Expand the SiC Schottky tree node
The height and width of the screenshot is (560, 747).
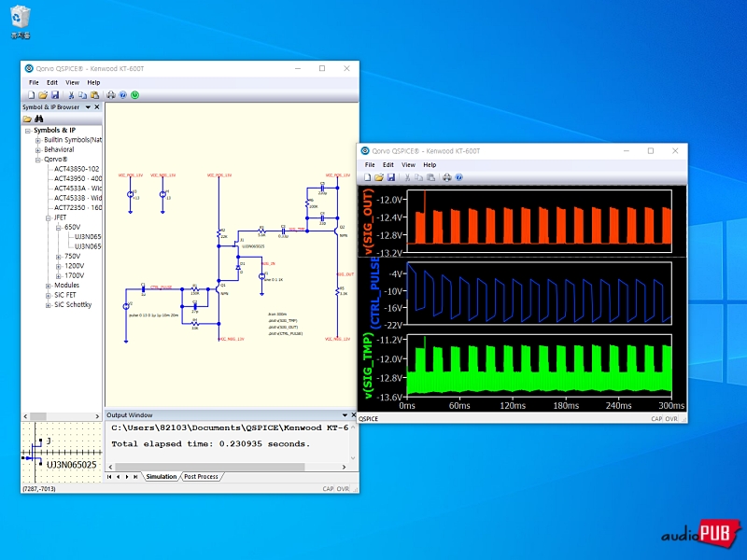49,305
